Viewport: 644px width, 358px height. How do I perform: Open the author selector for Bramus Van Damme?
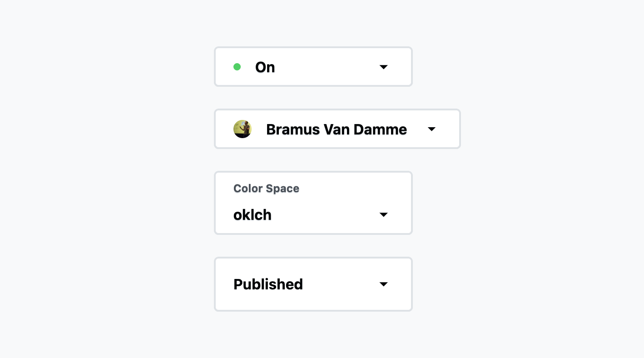coord(337,129)
